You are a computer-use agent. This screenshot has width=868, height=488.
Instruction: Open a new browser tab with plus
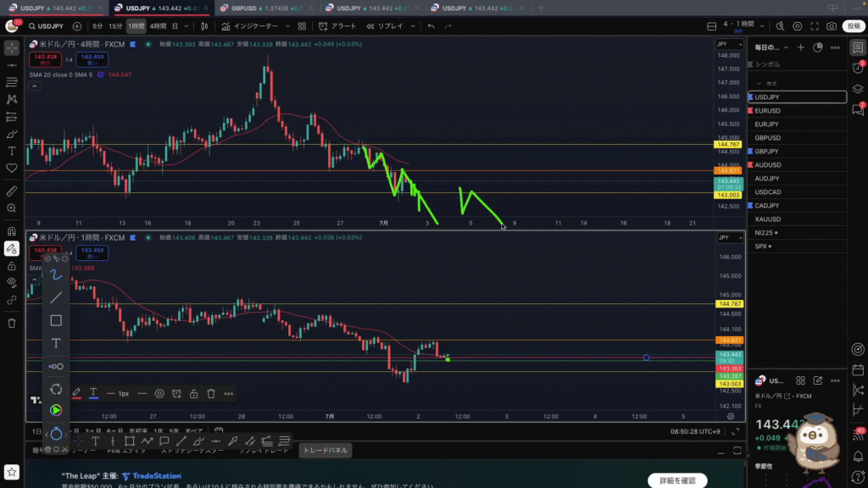[x=541, y=8]
